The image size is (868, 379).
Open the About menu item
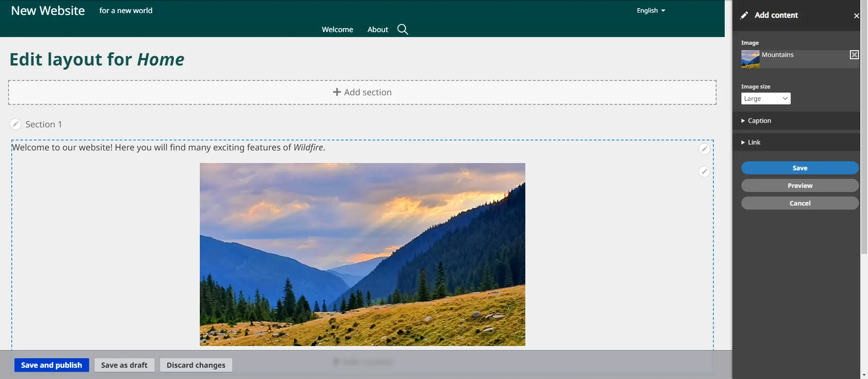tap(377, 29)
